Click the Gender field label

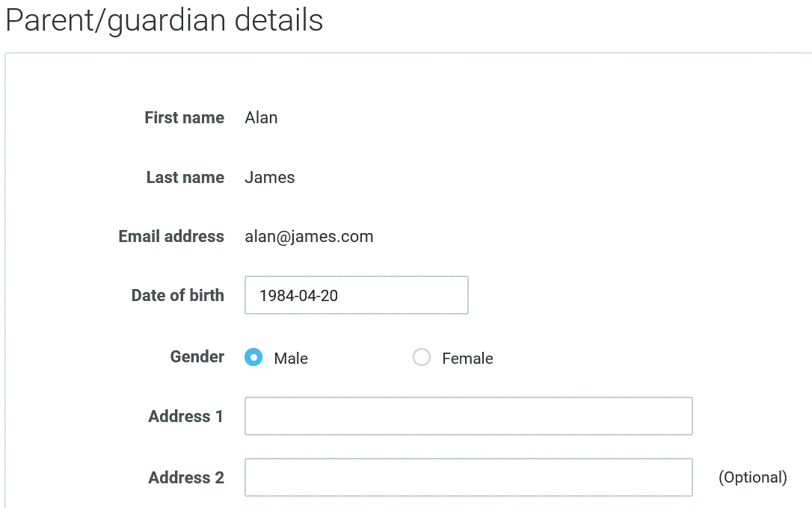197,356
